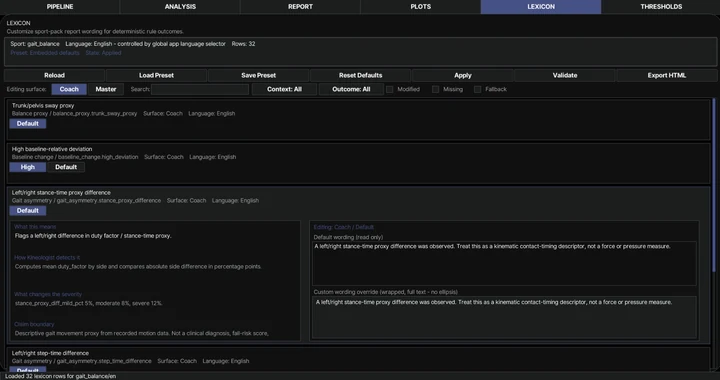Click Load Preset
720x380 pixels.
tap(156, 75)
